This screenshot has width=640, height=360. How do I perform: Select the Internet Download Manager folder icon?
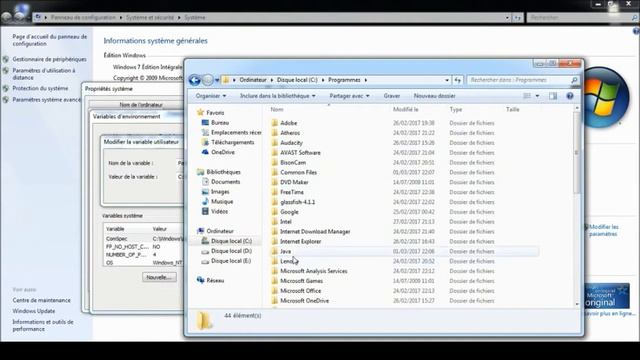275,231
